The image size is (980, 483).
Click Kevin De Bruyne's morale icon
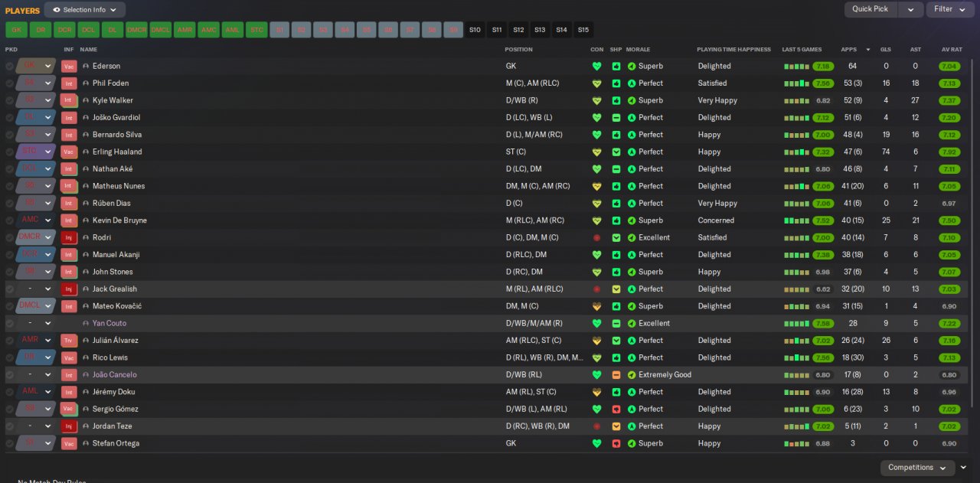[x=632, y=220]
